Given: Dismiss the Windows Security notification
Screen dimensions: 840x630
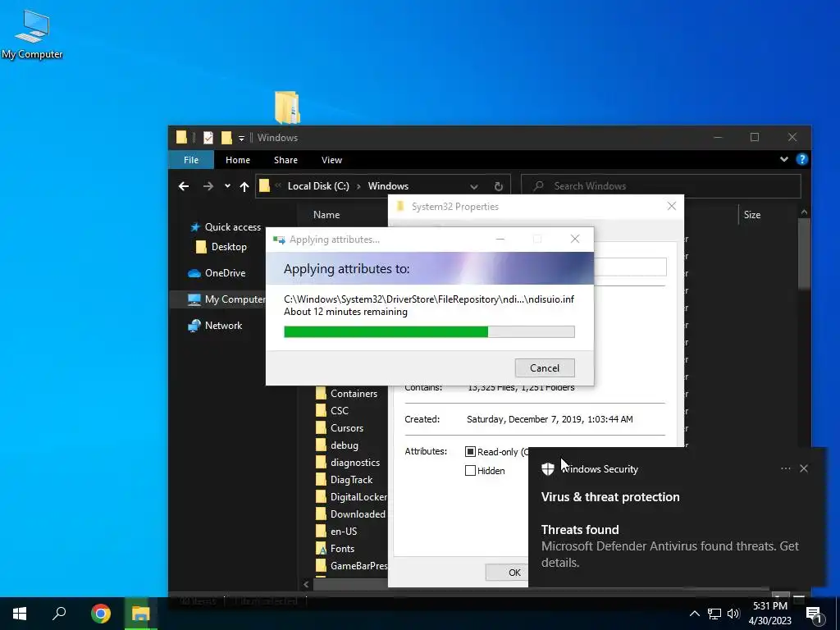Looking at the screenshot, I should [804, 468].
